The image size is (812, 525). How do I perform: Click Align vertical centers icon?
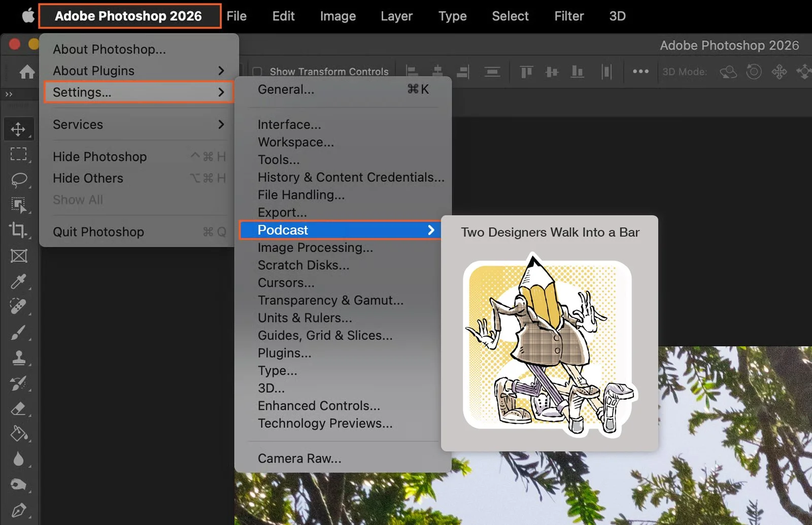point(552,72)
